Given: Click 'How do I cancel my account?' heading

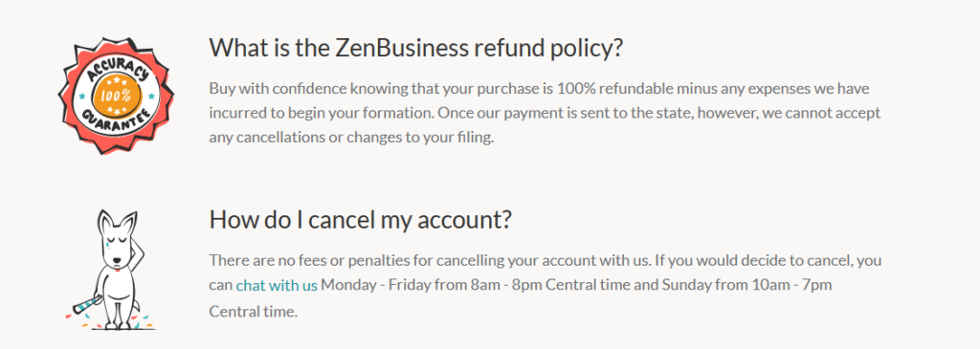Looking at the screenshot, I should [361, 220].
